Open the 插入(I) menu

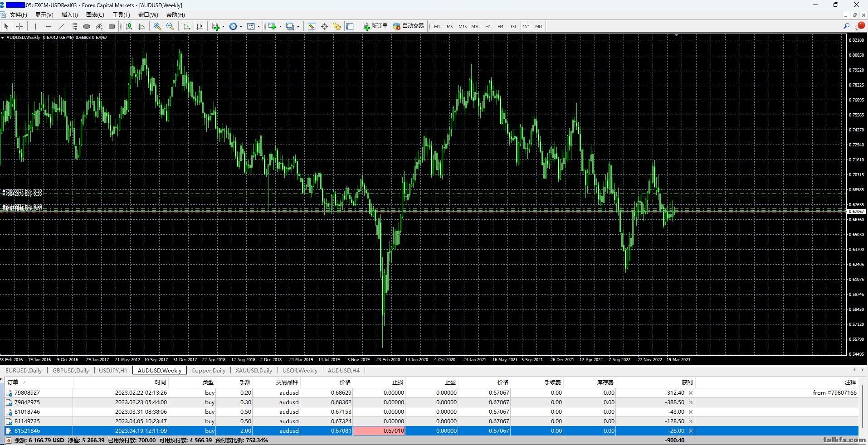[x=70, y=15]
